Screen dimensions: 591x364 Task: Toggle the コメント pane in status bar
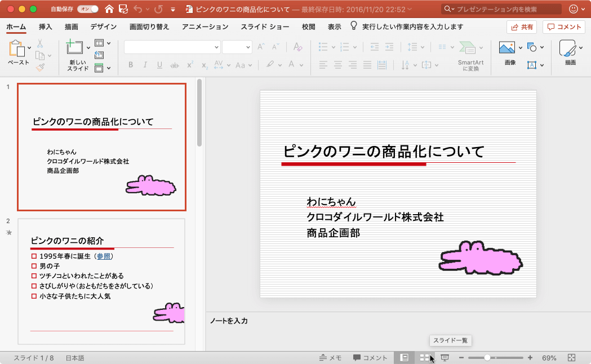click(370, 358)
